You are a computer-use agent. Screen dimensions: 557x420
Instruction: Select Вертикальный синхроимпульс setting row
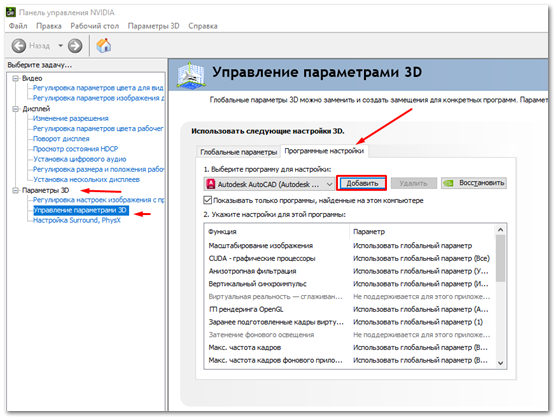tap(350, 284)
